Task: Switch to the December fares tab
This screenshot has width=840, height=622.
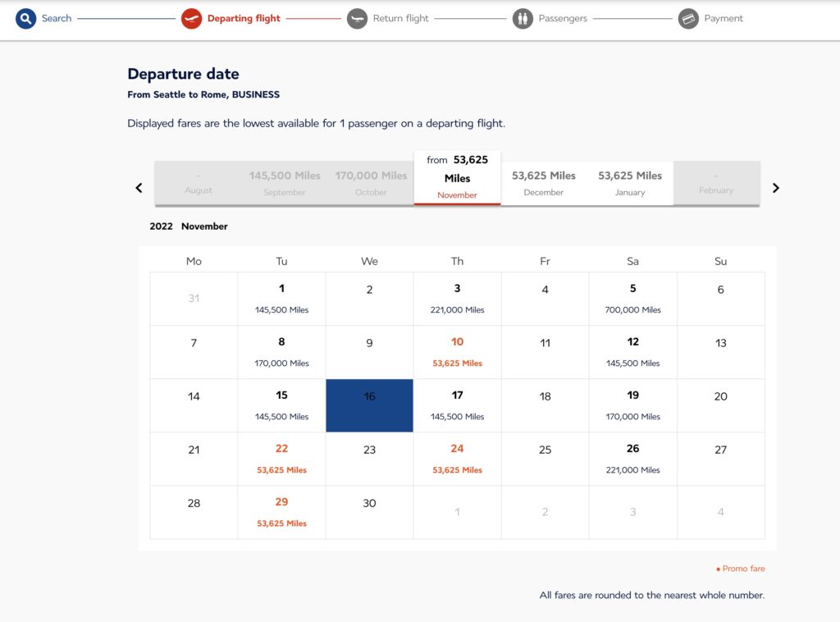Action: pyautogui.click(x=543, y=182)
